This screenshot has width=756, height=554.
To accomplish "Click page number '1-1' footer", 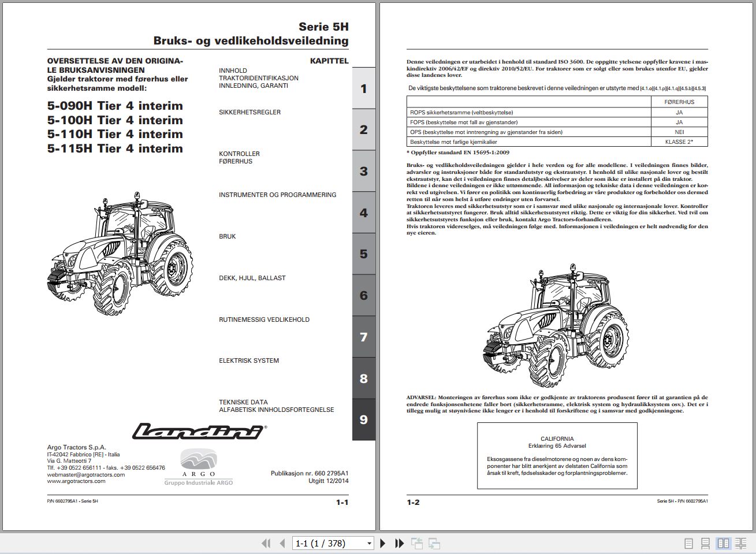I will (342, 502).
